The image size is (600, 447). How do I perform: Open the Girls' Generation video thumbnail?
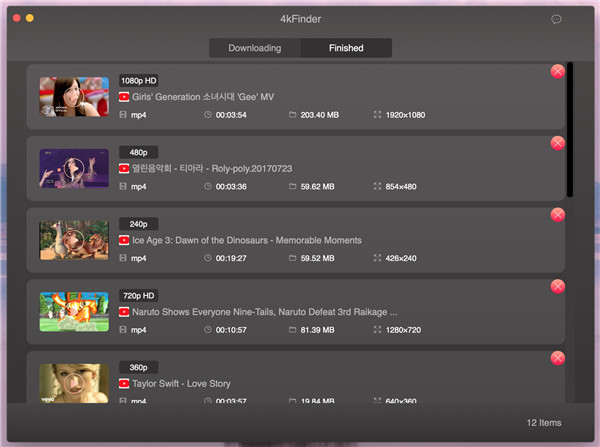(74, 97)
